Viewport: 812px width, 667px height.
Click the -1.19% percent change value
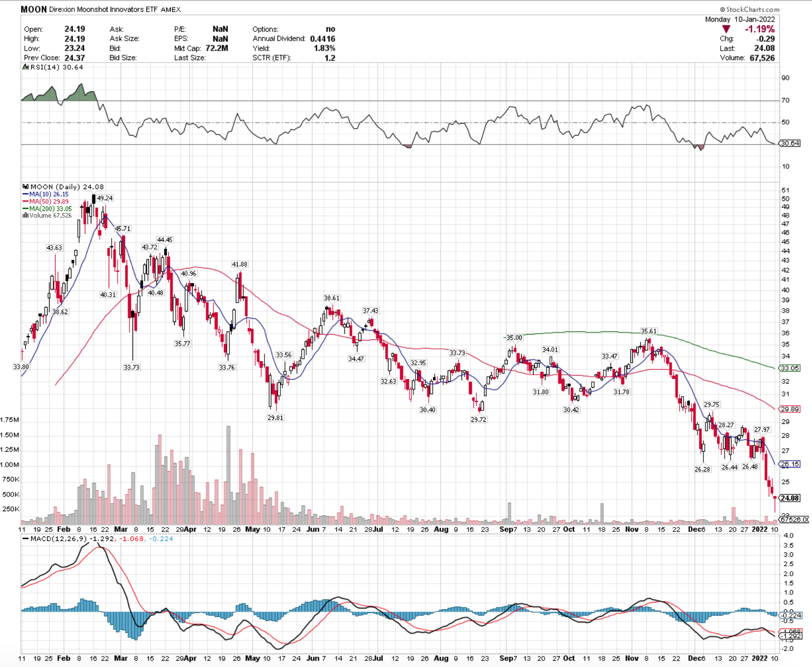coord(759,29)
